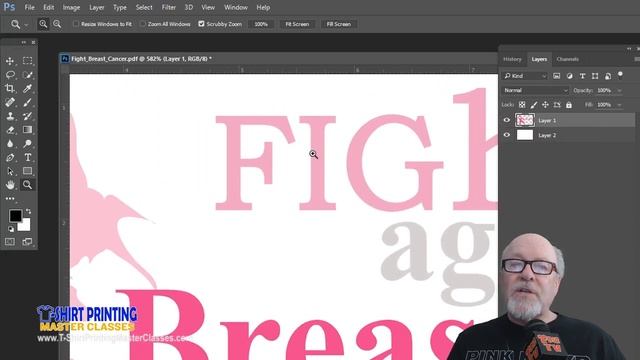Filter layers by smart objects
The image size is (640, 360).
[608, 76]
